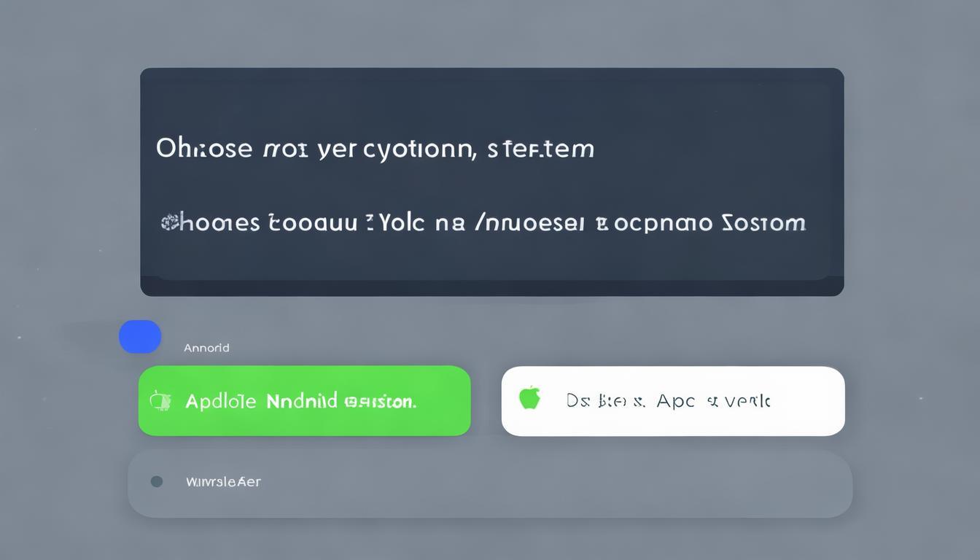980x560 pixels.
Task: Click the "Nndnid" text on the green button
Action: [x=302, y=400]
